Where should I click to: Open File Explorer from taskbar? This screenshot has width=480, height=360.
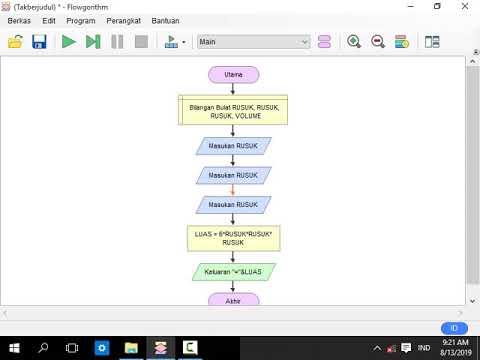click(131, 348)
